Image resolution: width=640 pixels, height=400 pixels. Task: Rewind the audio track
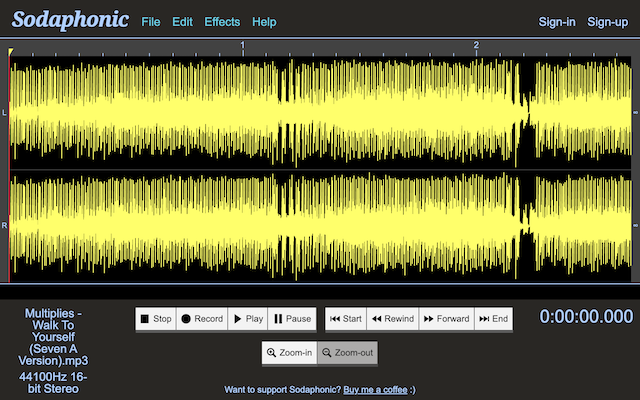[x=393, y=319]
